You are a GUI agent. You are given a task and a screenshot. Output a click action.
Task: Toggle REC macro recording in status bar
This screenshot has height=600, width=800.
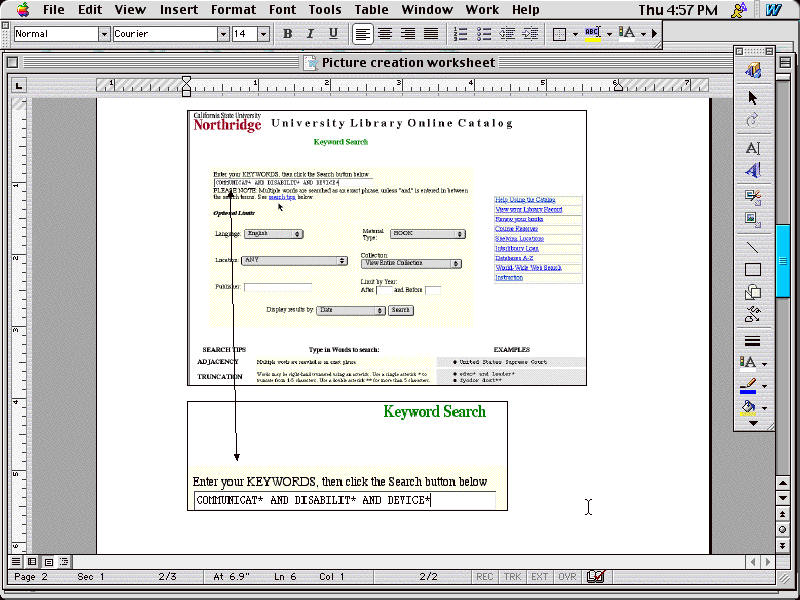485,577
